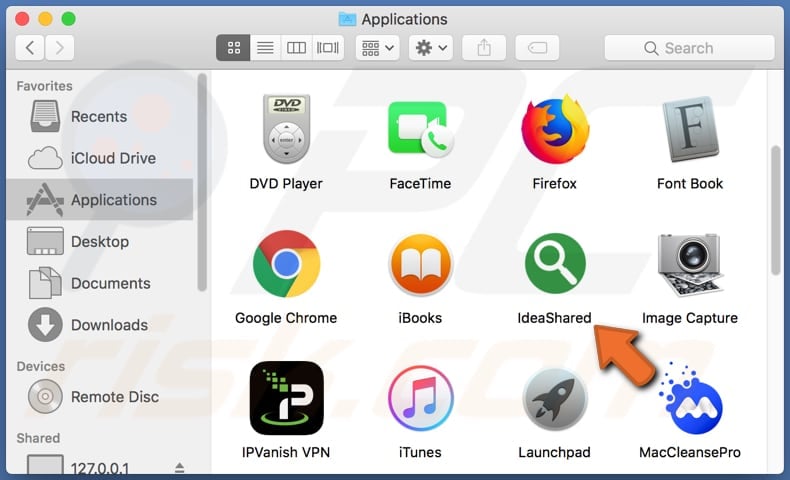790x480 pixels.
Task: Select the 127.0.0.1 shared item
Action: click(100, 466)
